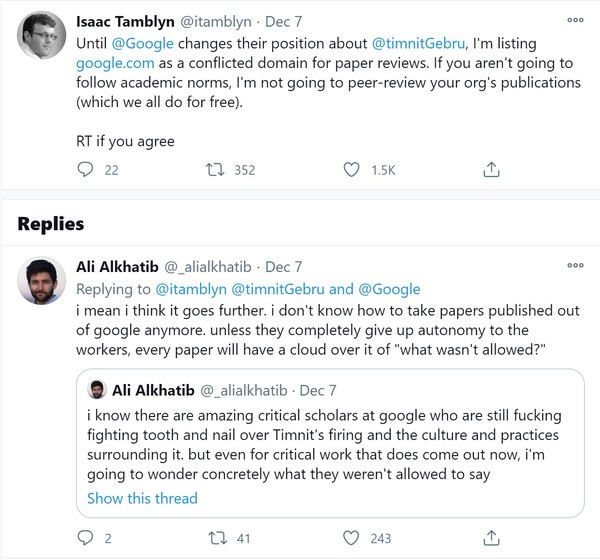This screenshot has width=600, height=560.
Task: Click @itamblyn in Replying to line
Action: coord(192,289)
